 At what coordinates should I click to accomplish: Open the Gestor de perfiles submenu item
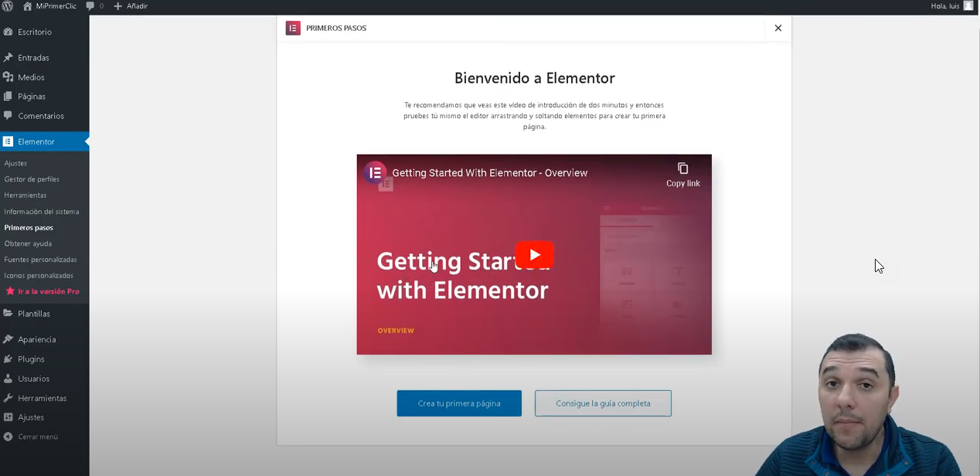tap(32, 179)
